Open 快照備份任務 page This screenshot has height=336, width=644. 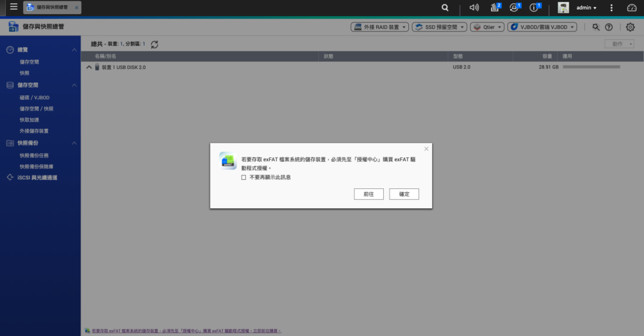click(x=33, y=156)
